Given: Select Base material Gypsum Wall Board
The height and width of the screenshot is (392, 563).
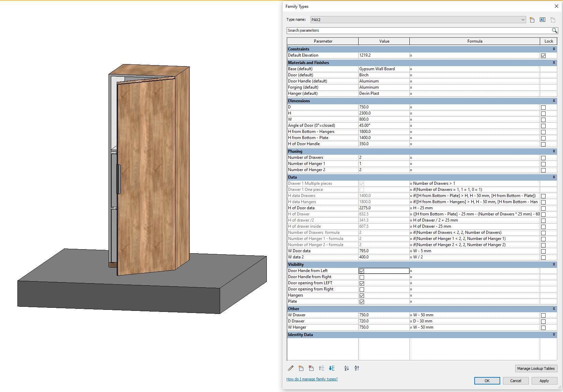Looking at the screenshot, I should click(384, 69).
